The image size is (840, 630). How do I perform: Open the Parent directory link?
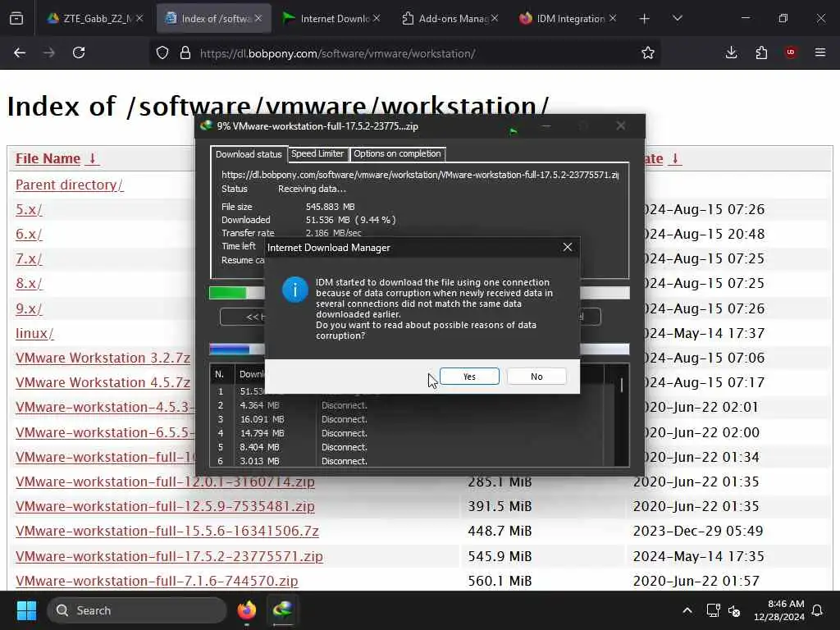point(69,185)
